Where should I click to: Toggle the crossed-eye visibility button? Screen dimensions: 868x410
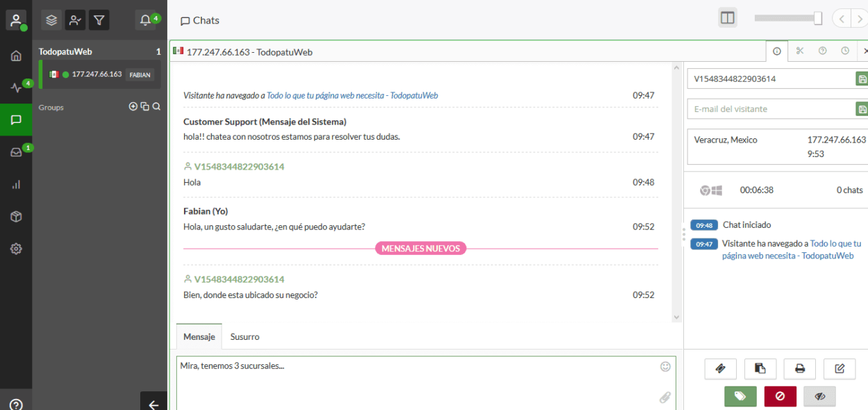(x=819, y=396)
